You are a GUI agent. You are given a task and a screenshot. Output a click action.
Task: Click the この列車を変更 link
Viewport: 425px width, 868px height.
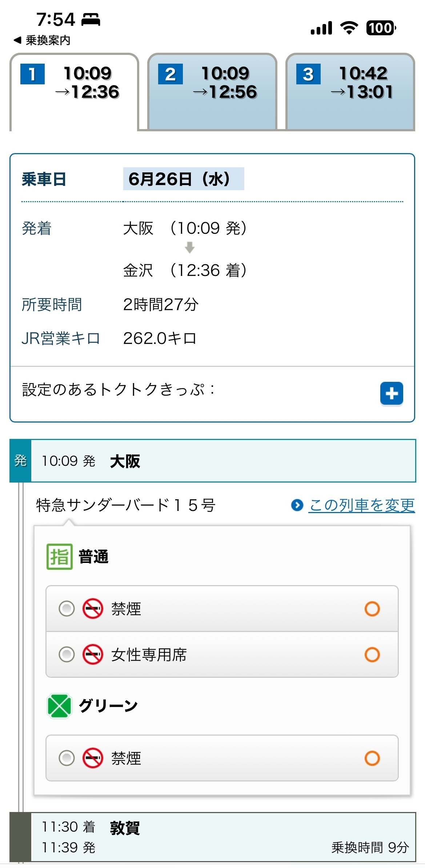coord(361,505)
